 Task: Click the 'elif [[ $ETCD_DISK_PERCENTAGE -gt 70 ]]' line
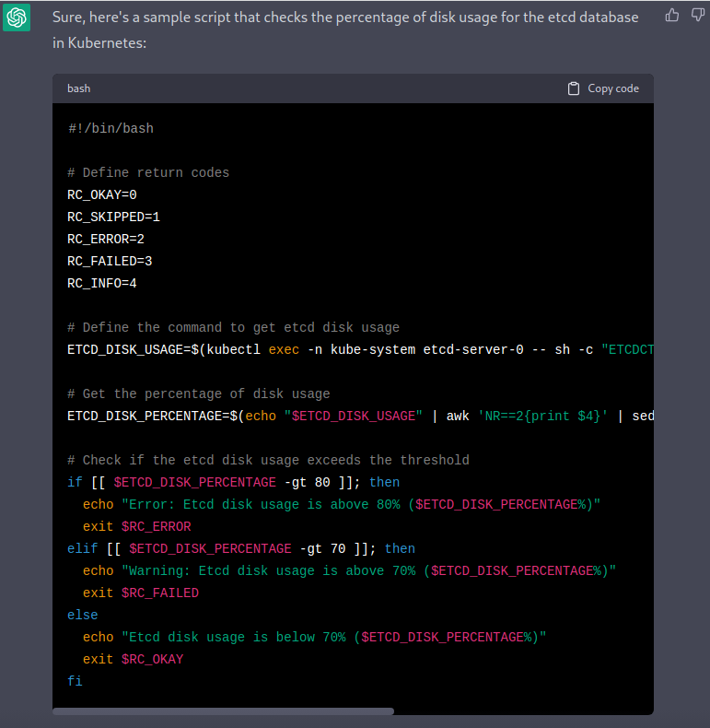click(241, 549)
